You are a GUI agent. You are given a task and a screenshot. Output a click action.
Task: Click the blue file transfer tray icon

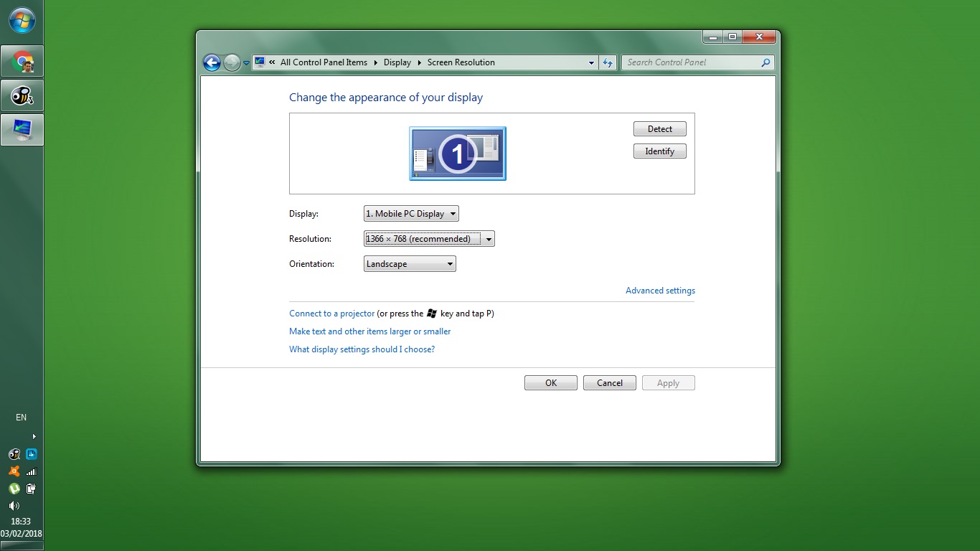pos(31,454)
